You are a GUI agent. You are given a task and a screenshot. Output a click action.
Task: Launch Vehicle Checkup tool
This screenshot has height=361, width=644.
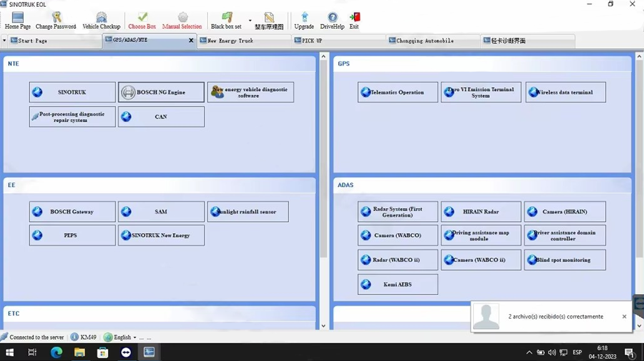coord(102,21)
